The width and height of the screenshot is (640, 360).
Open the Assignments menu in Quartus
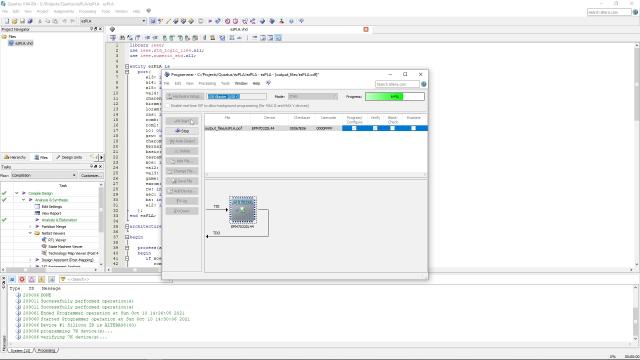(64, 11)
